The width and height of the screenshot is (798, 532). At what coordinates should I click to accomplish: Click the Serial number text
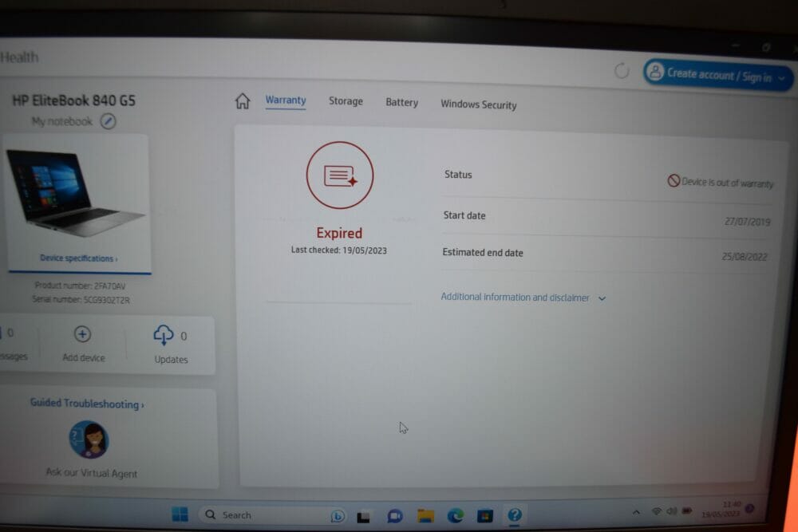pyautogui.click(x=81, y=300)
